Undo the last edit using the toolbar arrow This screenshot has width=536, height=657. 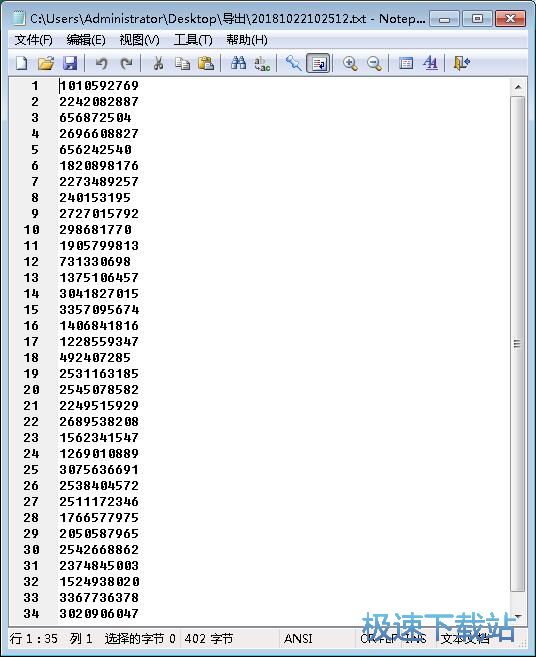click(101, 63)
